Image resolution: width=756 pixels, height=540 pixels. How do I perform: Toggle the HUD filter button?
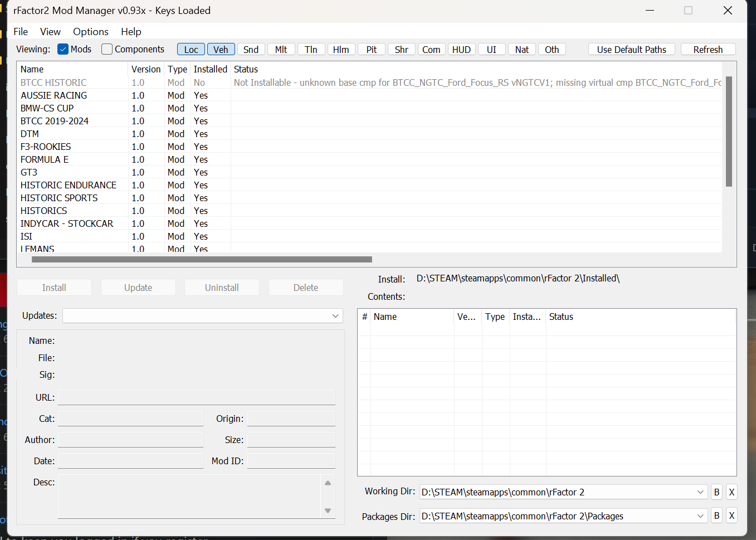pyautogui.click(x=461, y=50)
